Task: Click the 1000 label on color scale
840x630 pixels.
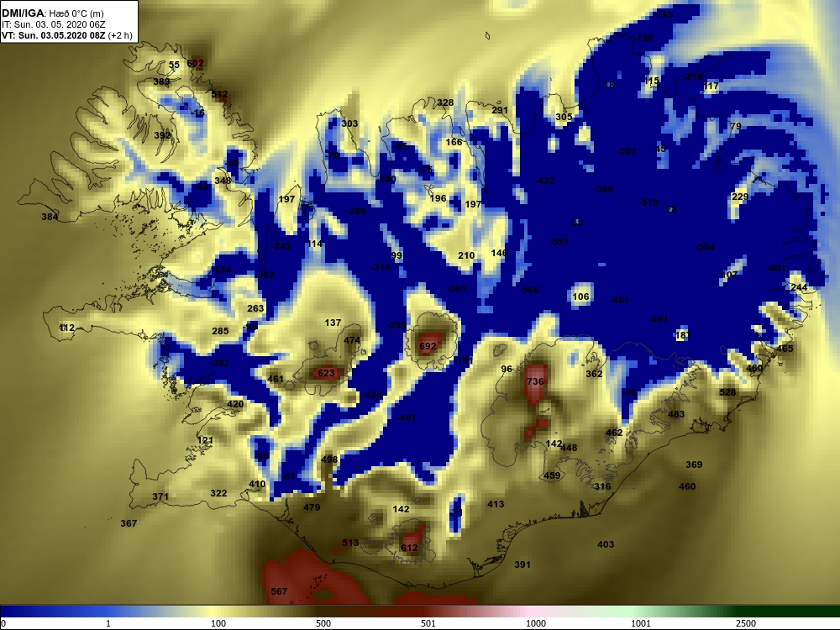Action: (x=536, y=623)
